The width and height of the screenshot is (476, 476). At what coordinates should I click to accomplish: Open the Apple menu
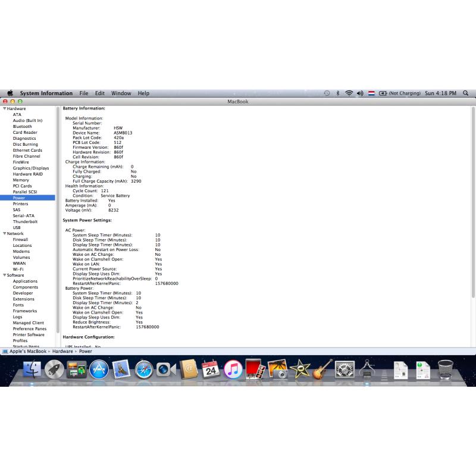[10, 93]
